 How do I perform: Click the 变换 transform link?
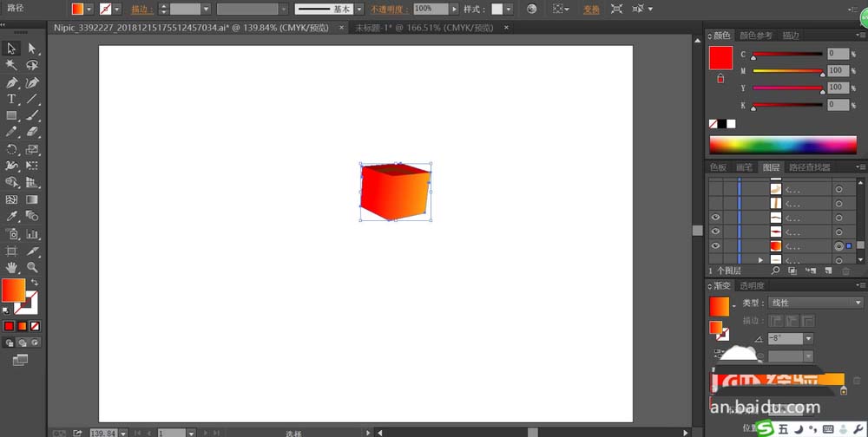[591, 10]
